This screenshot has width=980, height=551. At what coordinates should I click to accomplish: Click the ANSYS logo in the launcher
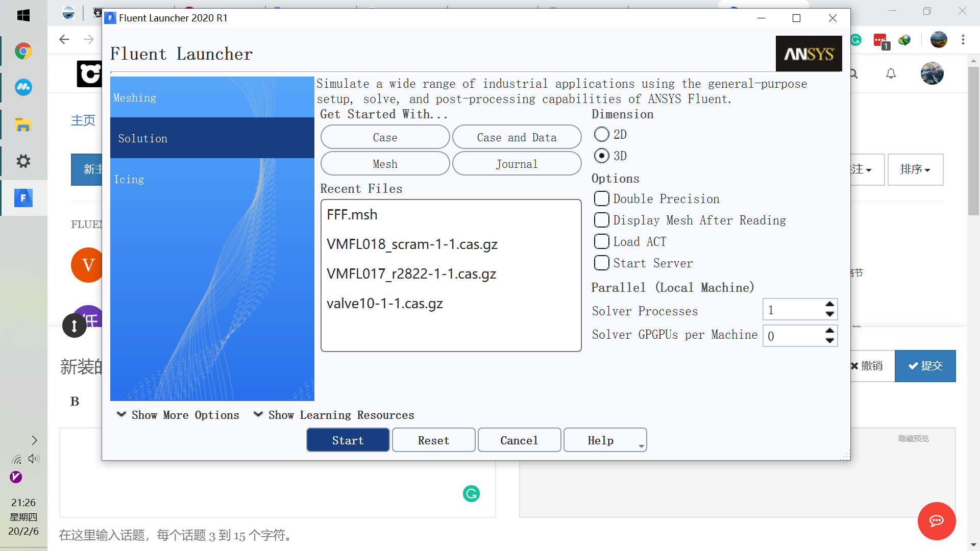click(x=809, y=54)
